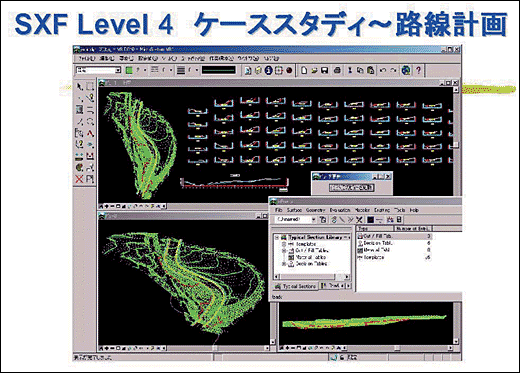Click the globe web browser icon
520x373 pixels.
pyautogui.click(x=406, y=70)
